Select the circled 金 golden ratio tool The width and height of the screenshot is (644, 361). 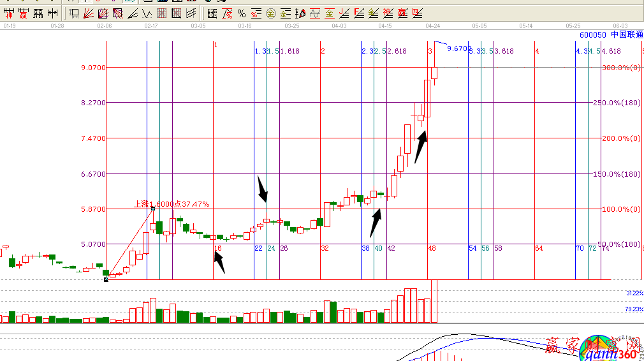270,13
